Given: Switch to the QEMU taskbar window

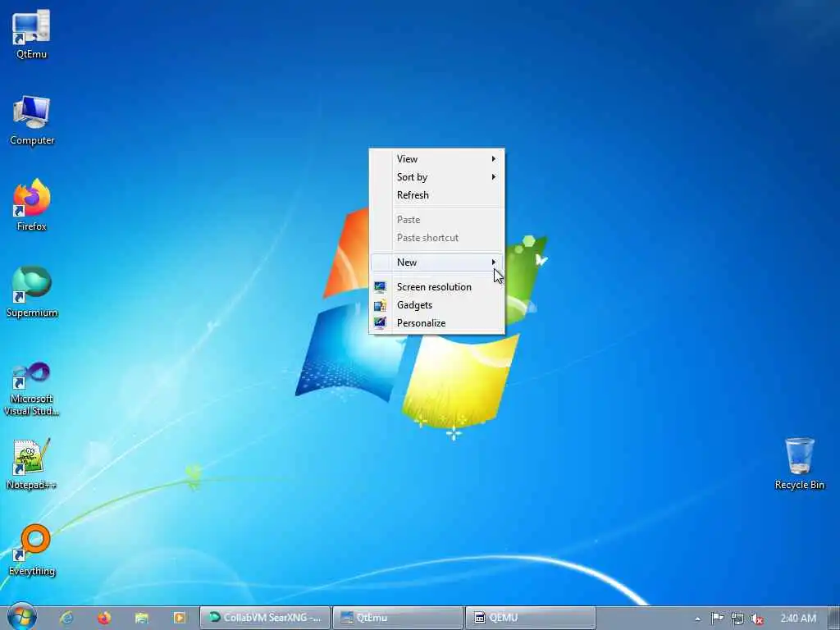Looking at the screenshot, I should pyautogui.click(x=531, y=618).
